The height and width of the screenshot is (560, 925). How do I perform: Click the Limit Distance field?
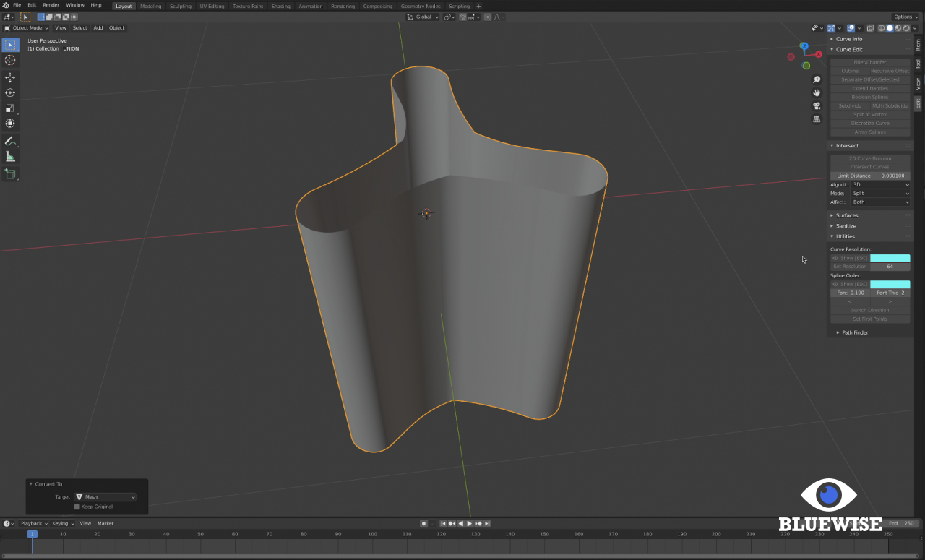(x=870, y=176)
